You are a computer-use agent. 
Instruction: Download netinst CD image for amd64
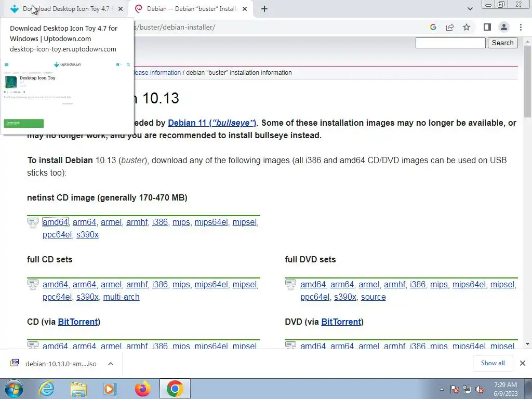tap(55, 222)
